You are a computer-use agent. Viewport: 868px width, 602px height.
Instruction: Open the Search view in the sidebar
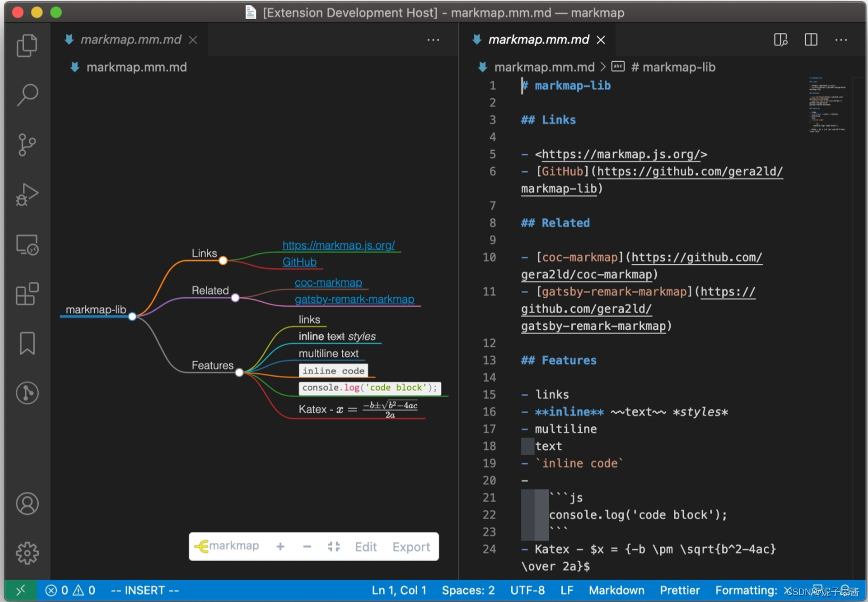pyautogui.click(x=27, y=95)
